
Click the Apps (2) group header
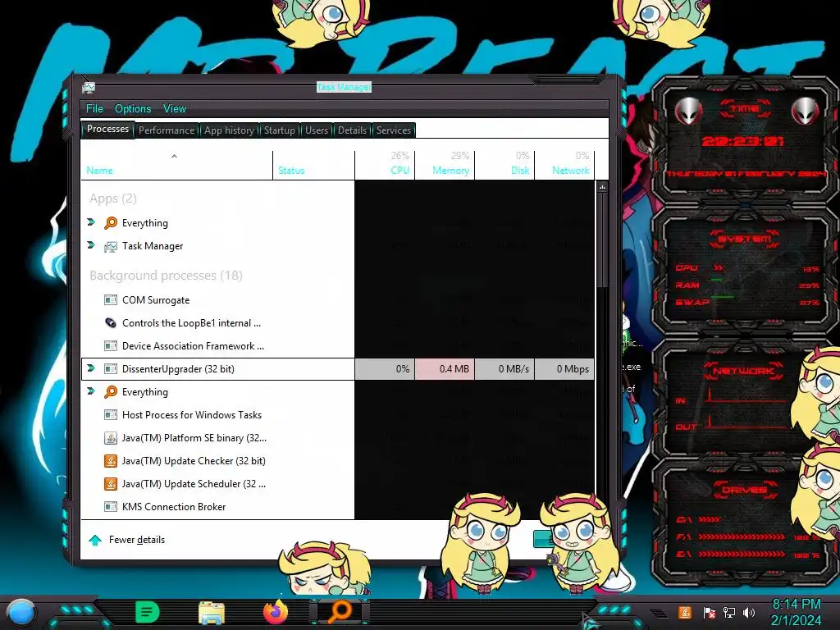[x=113, y=199]
